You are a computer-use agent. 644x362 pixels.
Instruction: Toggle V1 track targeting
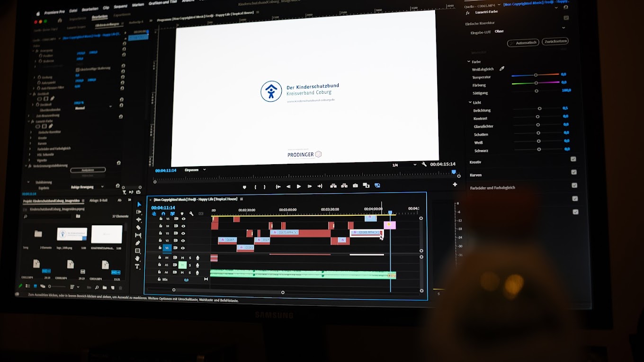(167, 248)
